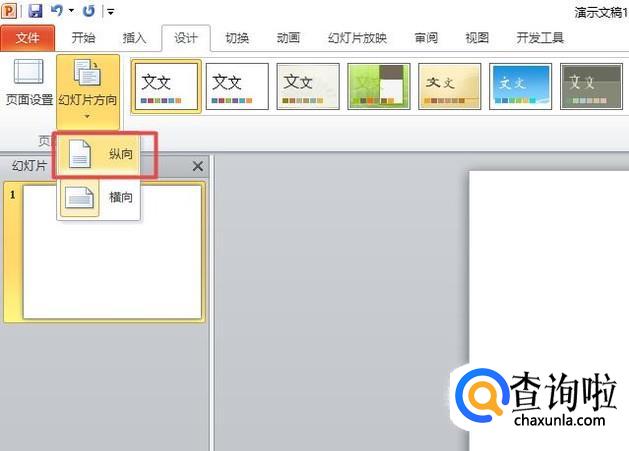
Task: Expand the 幻灯片方向 dropdown arrow
Action: point(87,116)
